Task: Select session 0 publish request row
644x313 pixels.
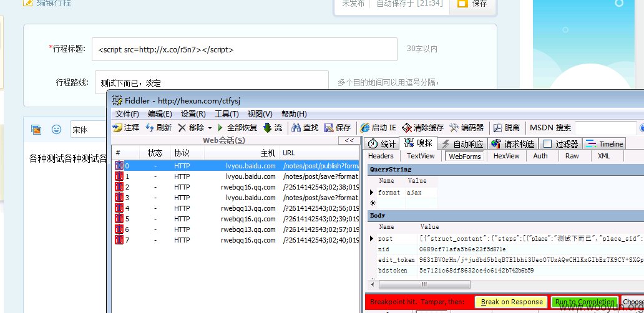Action: (237, 166)
